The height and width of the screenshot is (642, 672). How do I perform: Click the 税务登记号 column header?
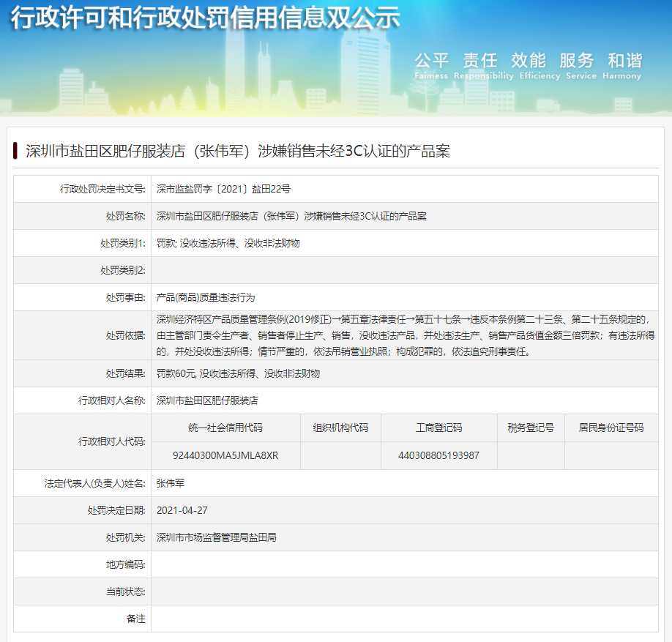pyautogui.click(x=531, y=428)
